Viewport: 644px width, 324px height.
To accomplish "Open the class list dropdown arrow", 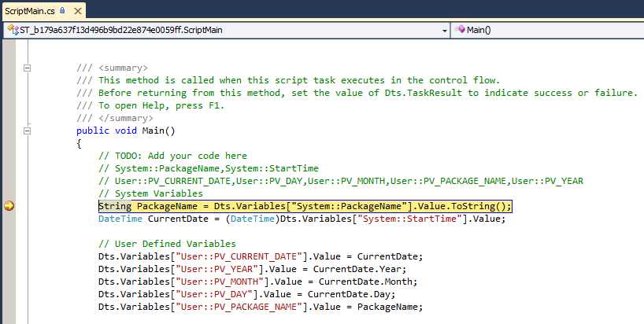I will point(443,30).
